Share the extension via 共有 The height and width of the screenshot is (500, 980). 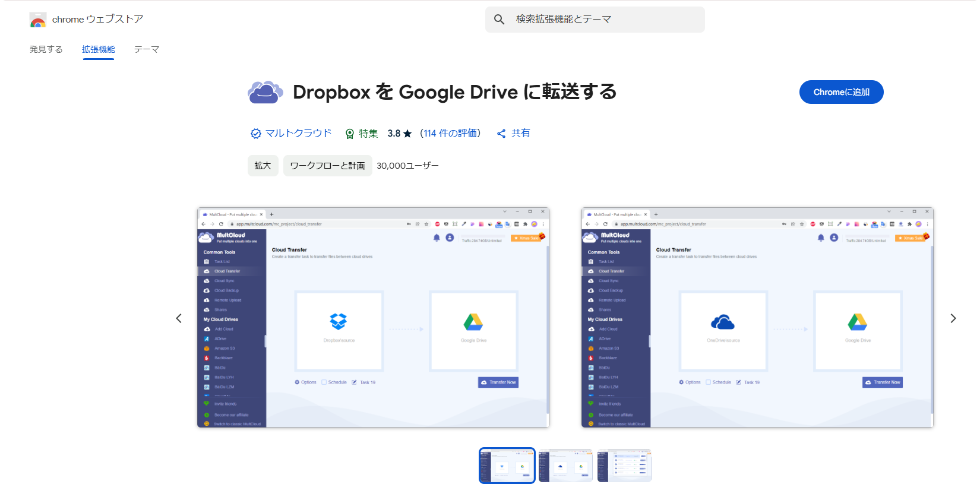(514, 134)
